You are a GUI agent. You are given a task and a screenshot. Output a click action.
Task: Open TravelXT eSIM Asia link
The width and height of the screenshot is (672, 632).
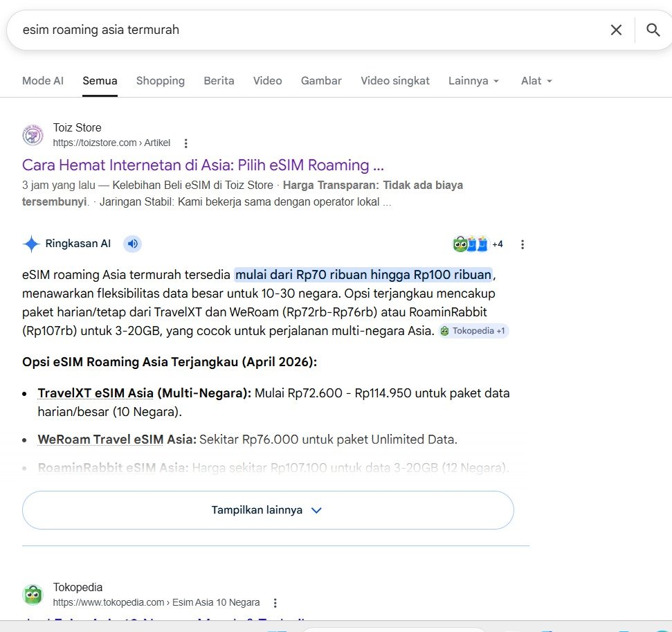[96, 393]
